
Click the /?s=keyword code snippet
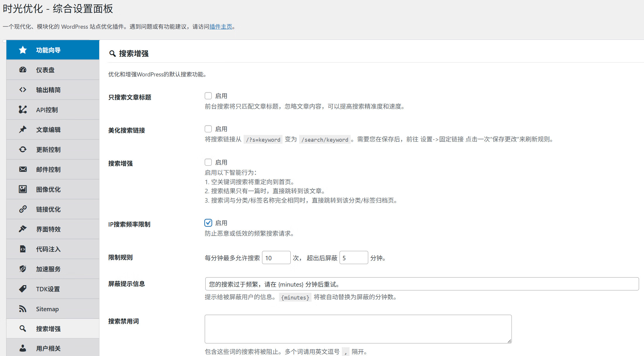point(263,140)
